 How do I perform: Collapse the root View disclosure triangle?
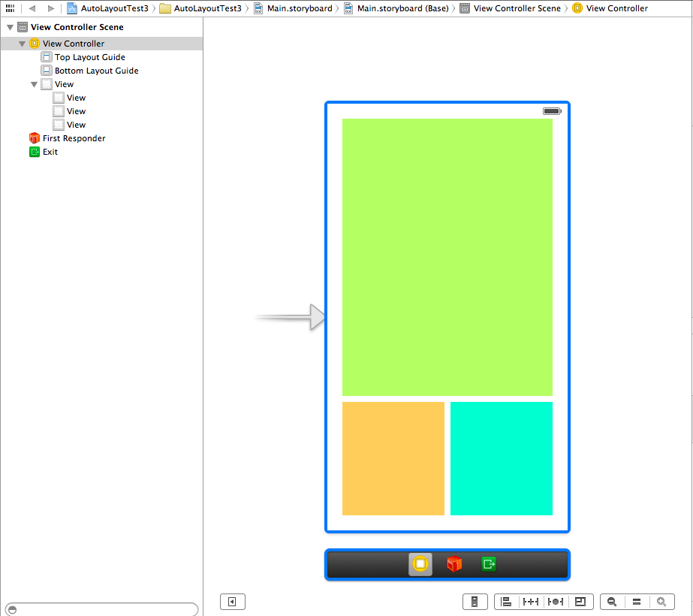click(x=34, y=84)
